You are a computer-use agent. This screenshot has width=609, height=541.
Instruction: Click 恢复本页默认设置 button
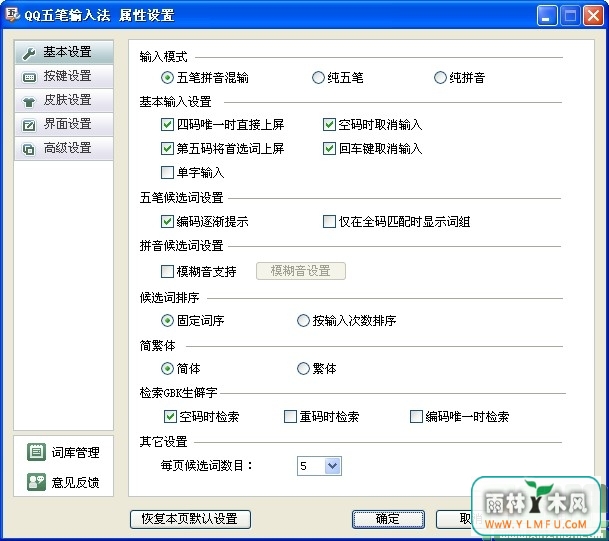(190, 519)
